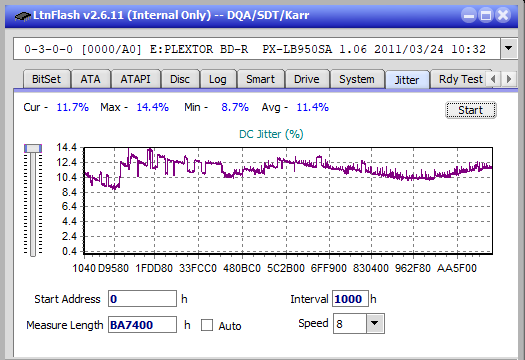Click the vertical scale slider thumb

[x=33, y=148]
